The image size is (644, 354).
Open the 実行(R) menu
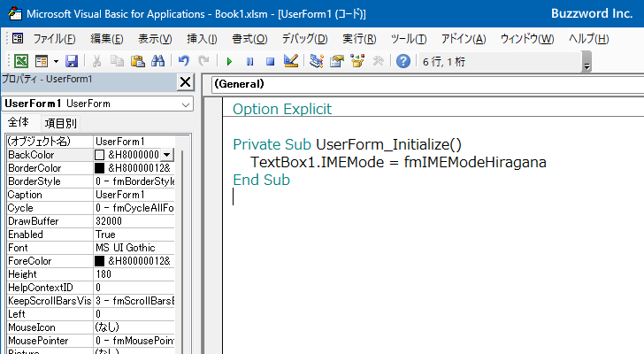click(x=359, y=39)
